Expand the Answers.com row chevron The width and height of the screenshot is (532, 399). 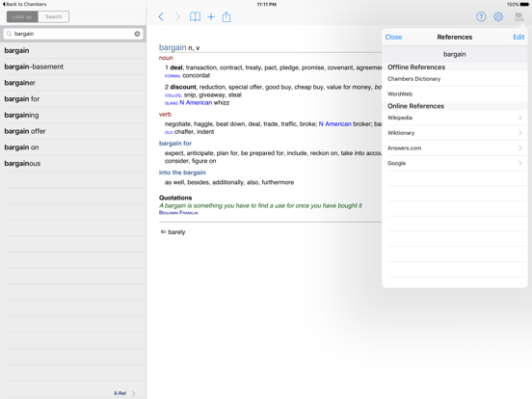[x=520, y=147]
